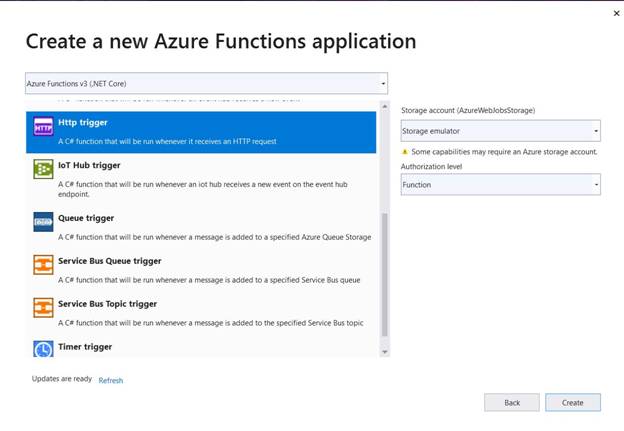Click the Service Bus Queue trigger icon
The width and height of the screenshot is (624, 431).
(43, 265)
